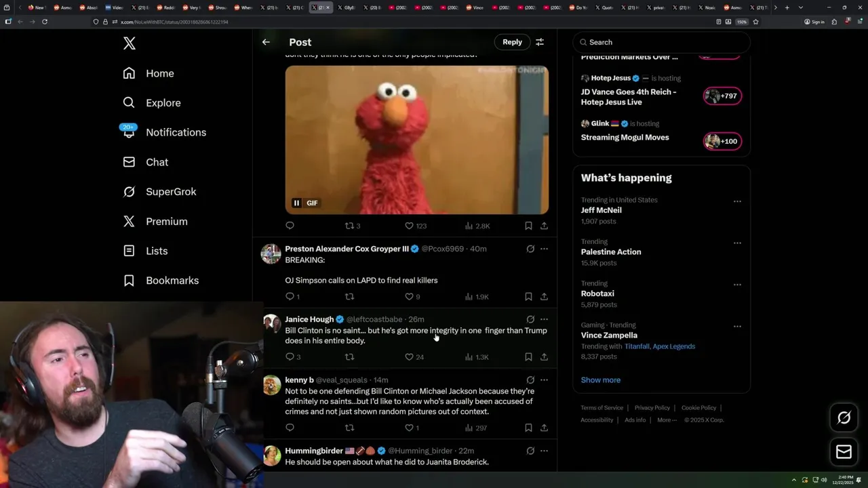
Task: Open more options on Janice Hough's post
Action: pyautogui.click(x=544, y=319)
